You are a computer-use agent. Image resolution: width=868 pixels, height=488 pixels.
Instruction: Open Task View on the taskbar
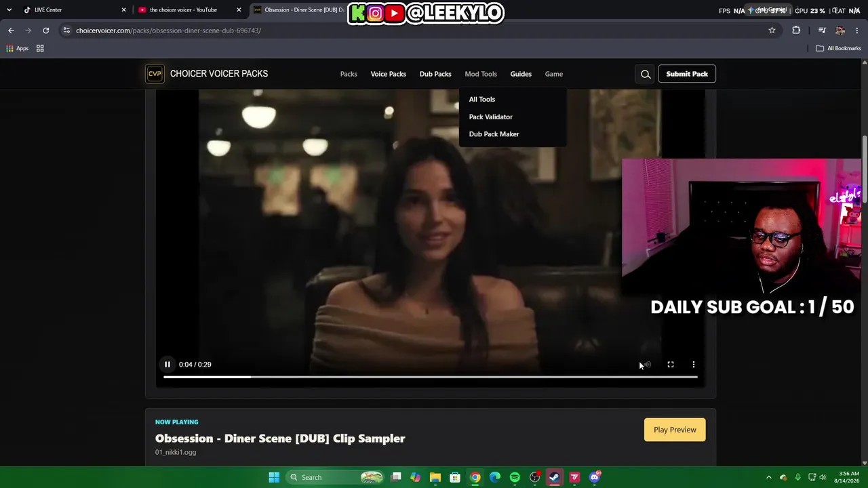(x=397, y=477)
